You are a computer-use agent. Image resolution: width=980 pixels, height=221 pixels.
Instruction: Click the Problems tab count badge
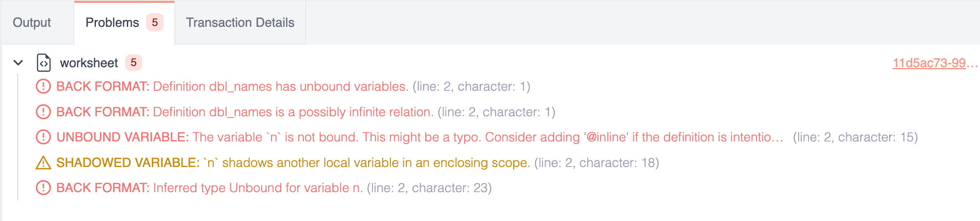(x=155, y=23)
